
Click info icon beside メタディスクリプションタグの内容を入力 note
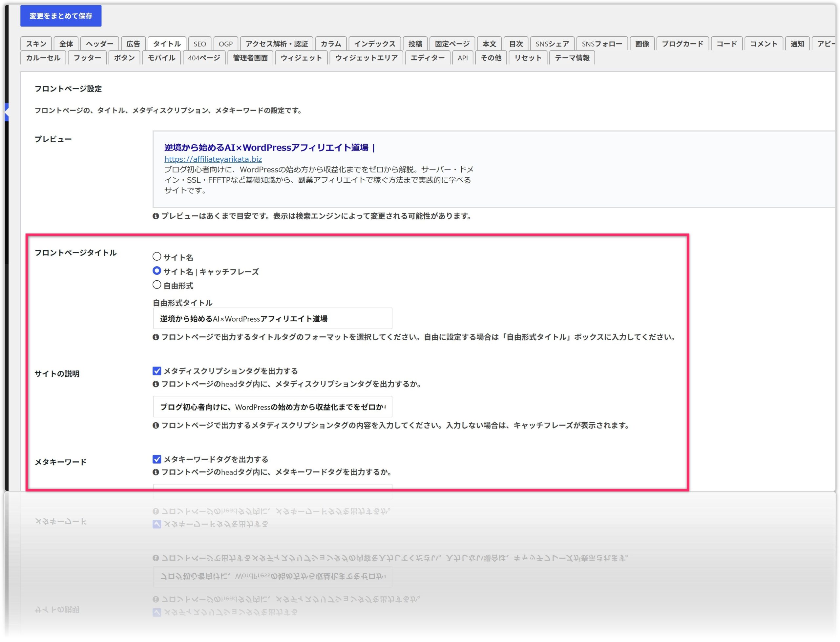156,425
